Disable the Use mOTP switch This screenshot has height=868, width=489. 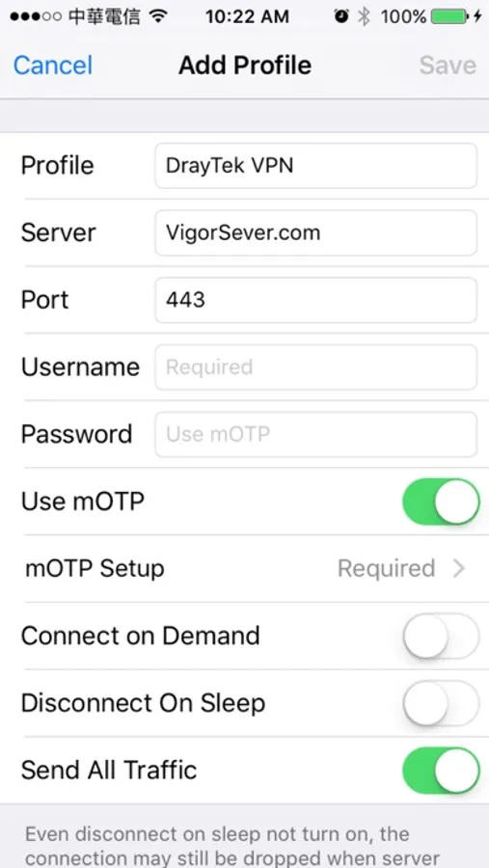click(x=441, y=502)
